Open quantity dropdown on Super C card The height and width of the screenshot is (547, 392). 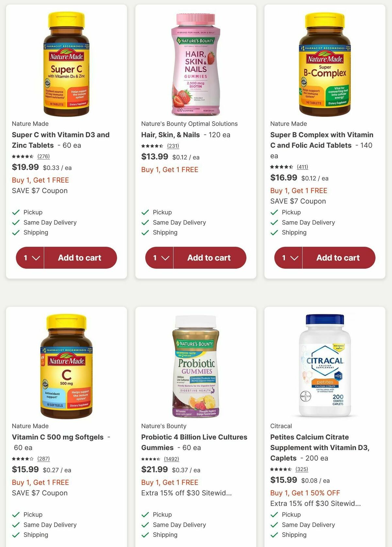tap(30, 258)
